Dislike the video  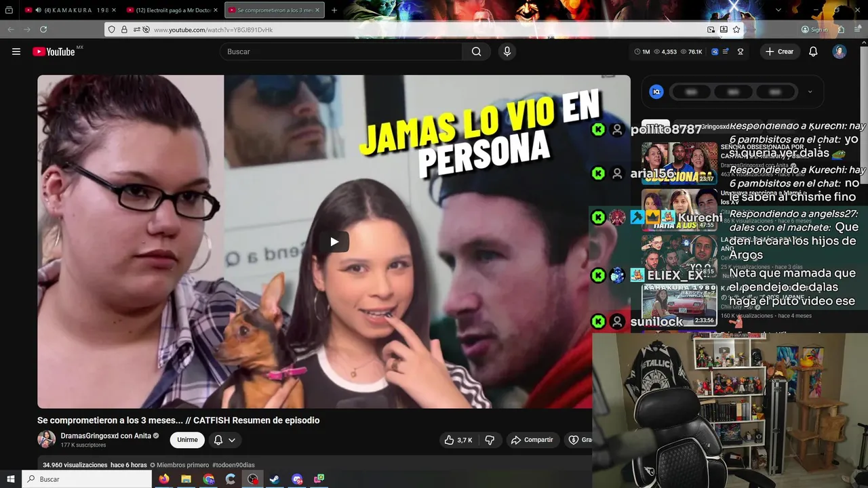pos(490,440)
